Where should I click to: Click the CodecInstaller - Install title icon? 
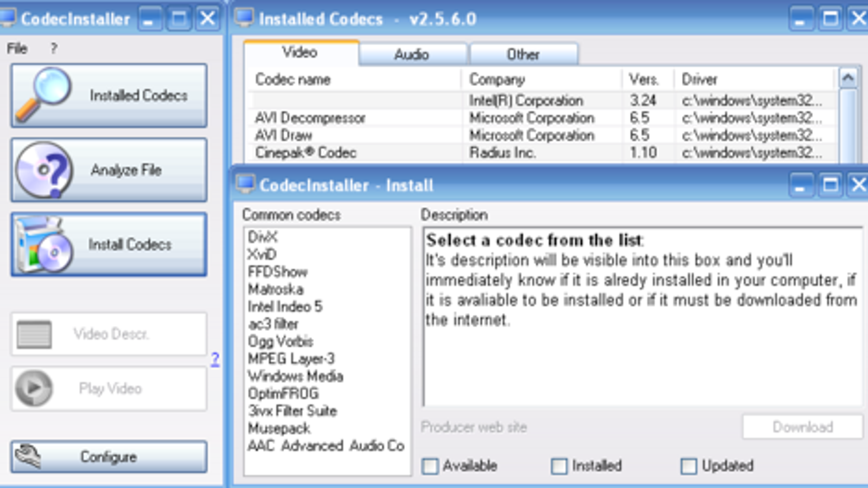[x=245, y=184]
